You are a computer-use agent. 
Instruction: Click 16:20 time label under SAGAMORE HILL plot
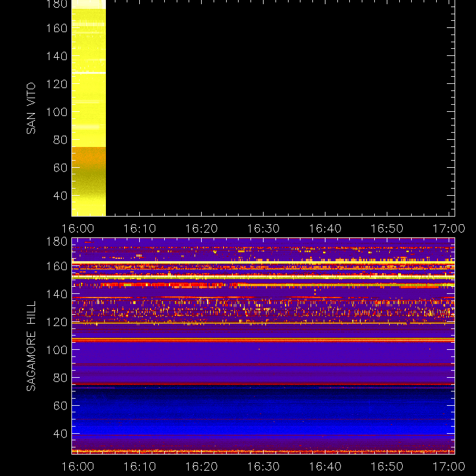click(x=201, y=466)
